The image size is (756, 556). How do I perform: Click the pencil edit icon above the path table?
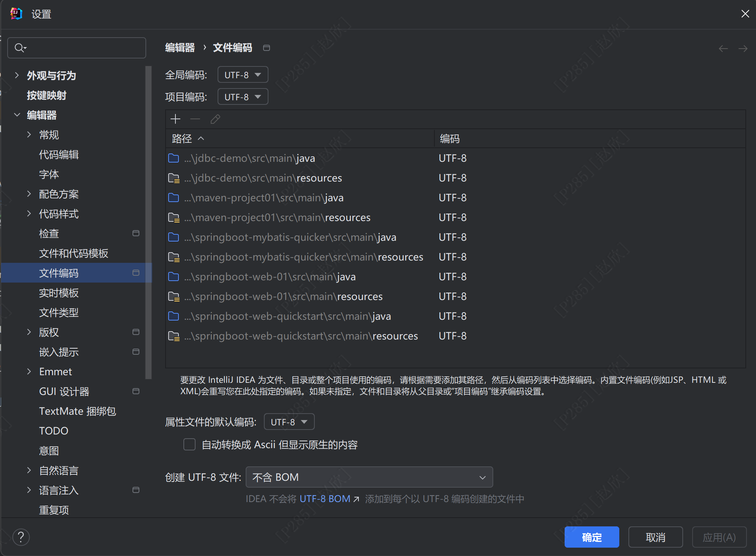(x=215, y=119)
